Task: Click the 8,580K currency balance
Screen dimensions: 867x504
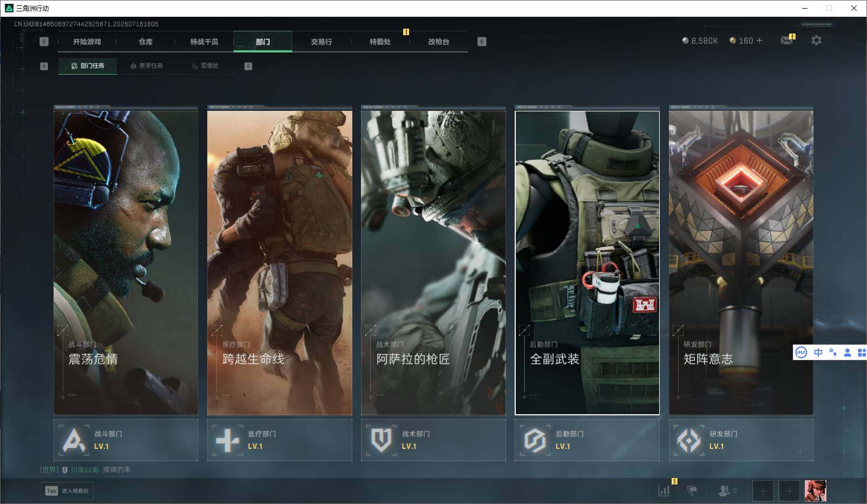Action: (x=700, y=41)
